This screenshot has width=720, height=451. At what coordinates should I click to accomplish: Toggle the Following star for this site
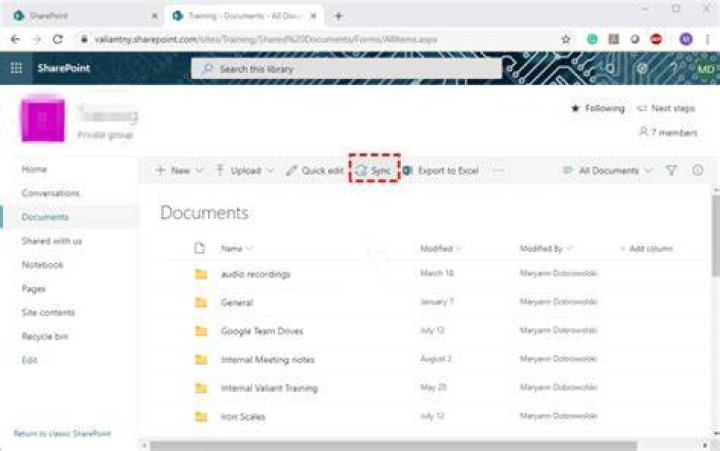(x=575, y=108)
